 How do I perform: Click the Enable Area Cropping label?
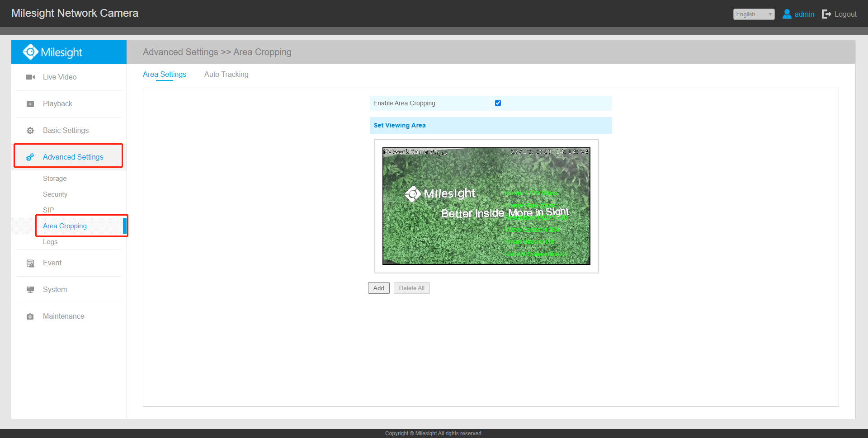(x=405, y=103)
